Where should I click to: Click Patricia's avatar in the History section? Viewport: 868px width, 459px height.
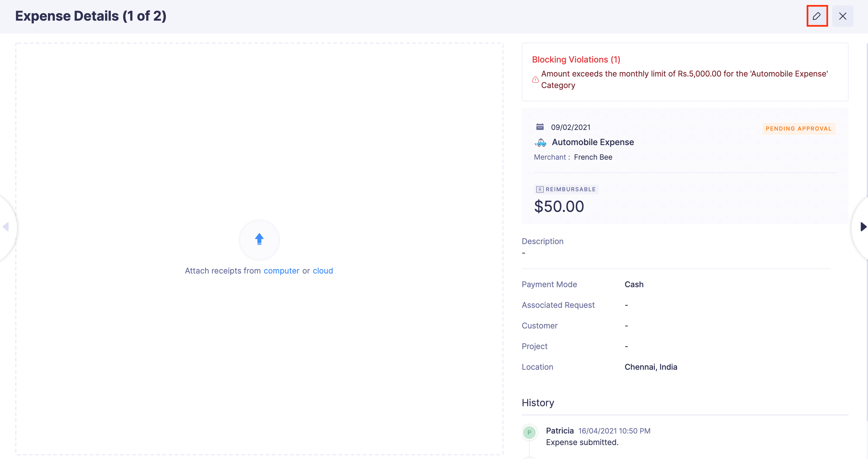[x=529, y=432]
